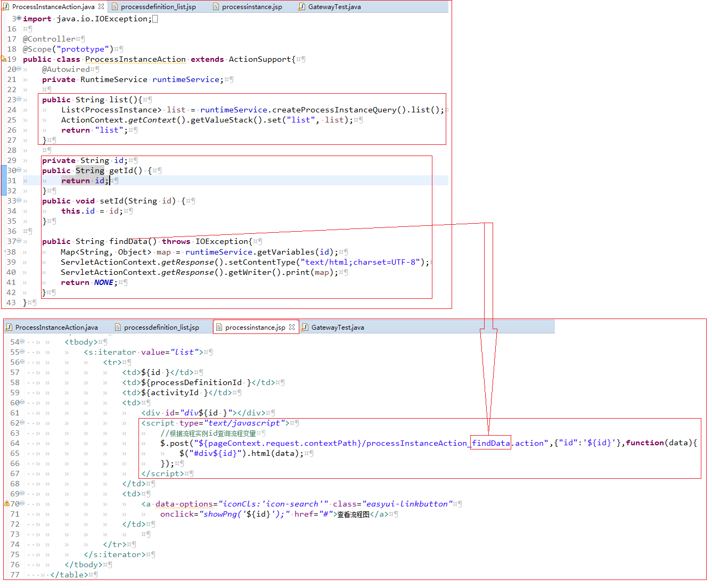Click line number 77 in the lower editor gutter

15,575
